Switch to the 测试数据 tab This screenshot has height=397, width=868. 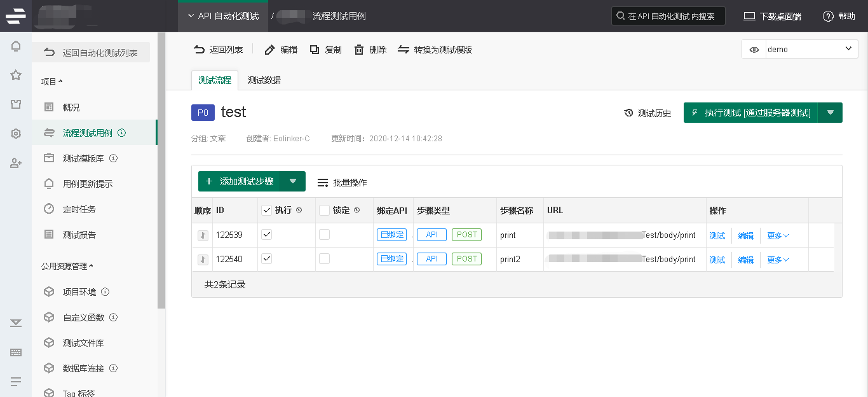coord(264,80)
